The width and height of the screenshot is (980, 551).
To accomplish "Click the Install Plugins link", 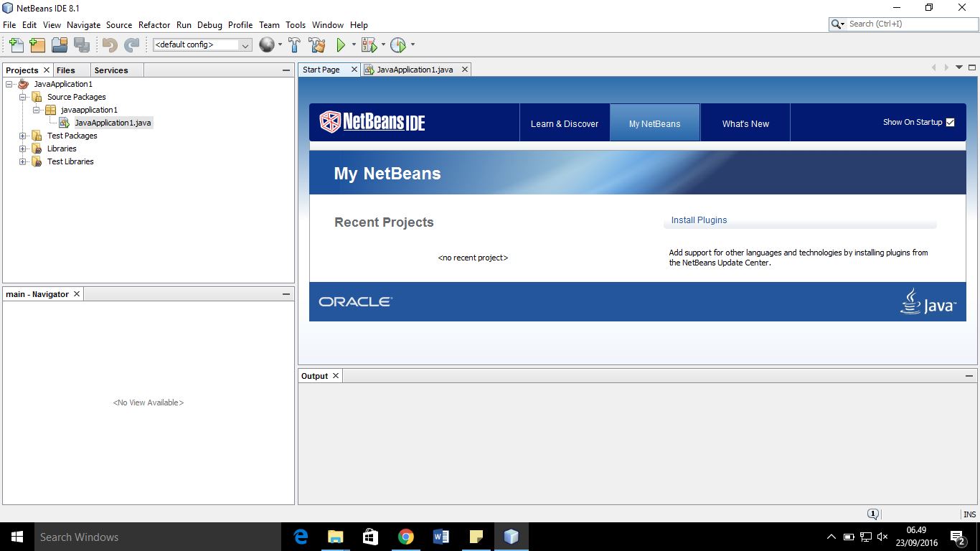I will 698,220.
